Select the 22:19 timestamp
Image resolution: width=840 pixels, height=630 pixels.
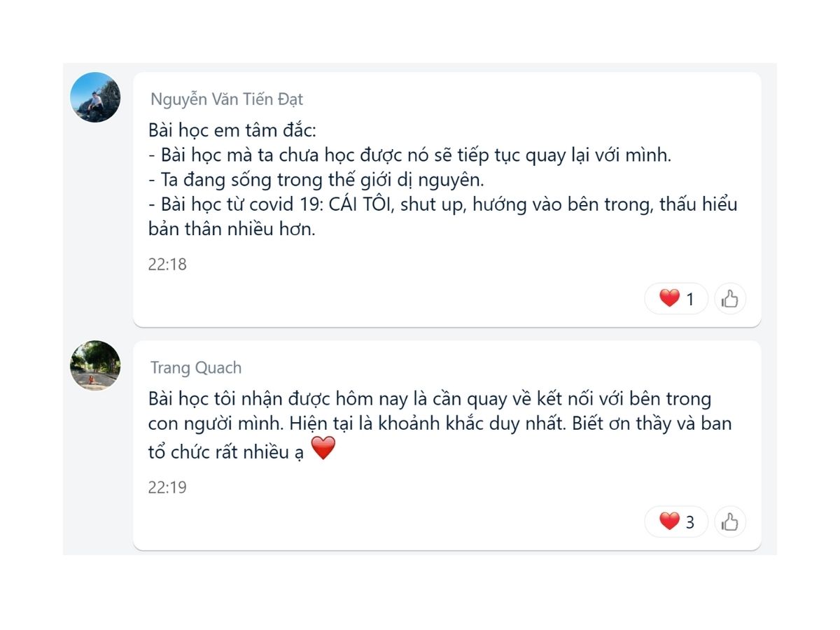(167, 487)
